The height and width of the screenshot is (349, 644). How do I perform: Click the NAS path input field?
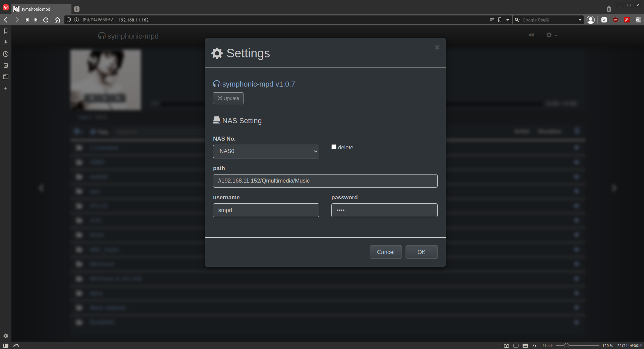[325, 181]
